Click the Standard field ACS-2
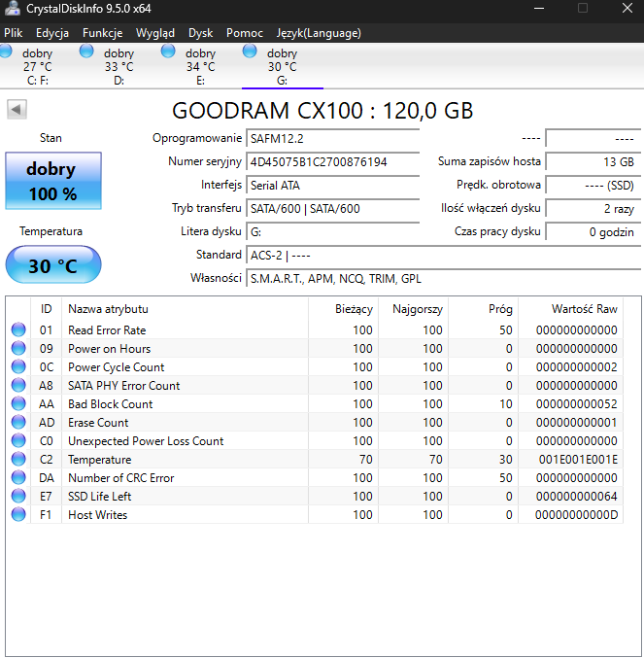This screenshot has width=644, height=658. pyautogui.click(x=444, y=256)
